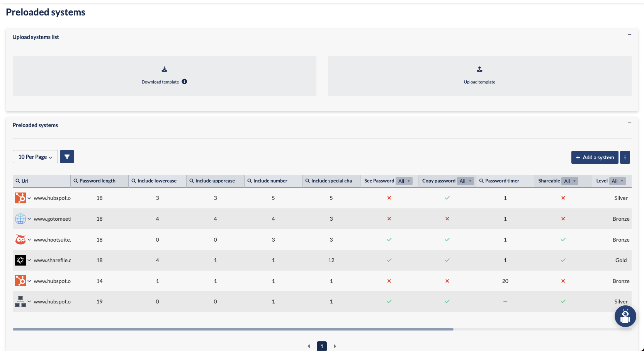Image resolution: width=644 pixels, height=351 pixels.
Task: Click Copy password checkmark in first hubspot row
Action: 447,198
